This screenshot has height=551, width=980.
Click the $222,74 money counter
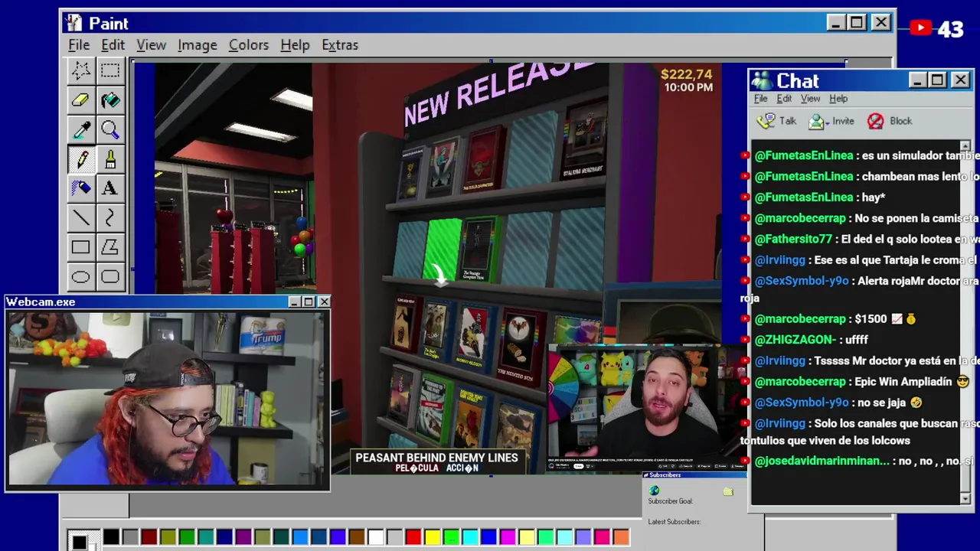click(686, 74)
